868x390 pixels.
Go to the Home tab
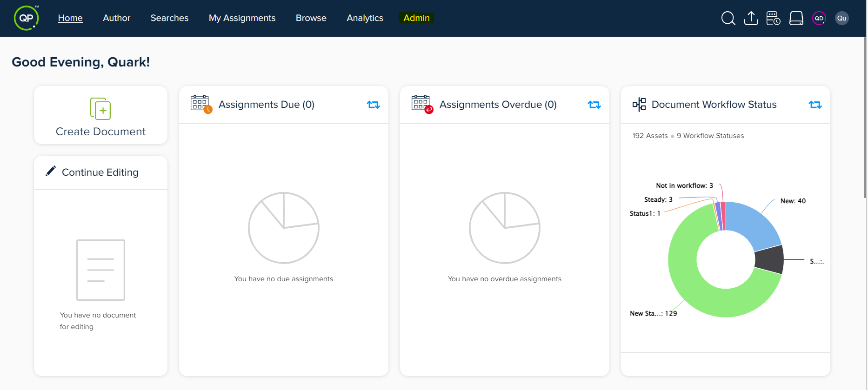point(70,18)
